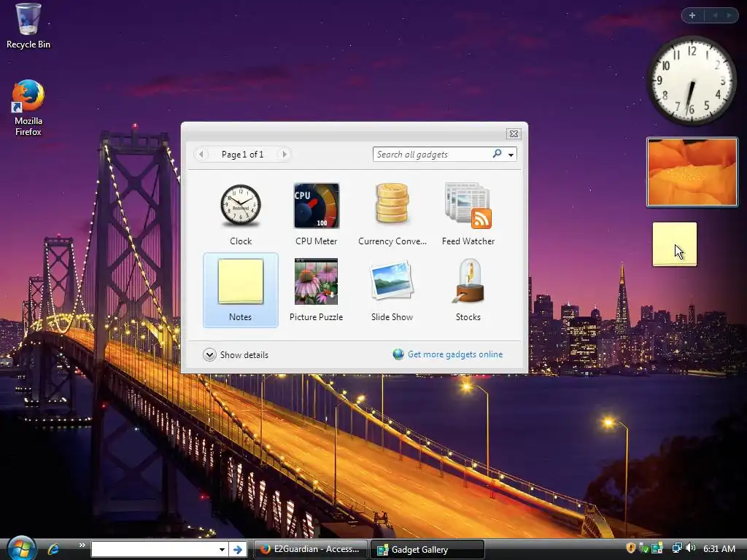This screenshot has width=747, height=560.
Task: Switch to Gadget Gallery taskbar button
Action: tap(427, 550)
